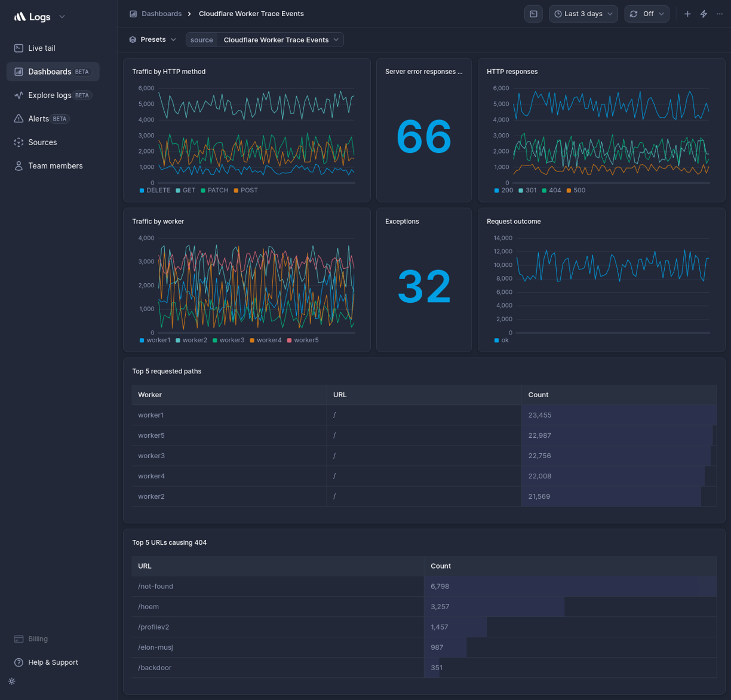Open the fullscreen presentation icon near the time picker
This screenshot has width=731, height=700.
pos(533,13)
